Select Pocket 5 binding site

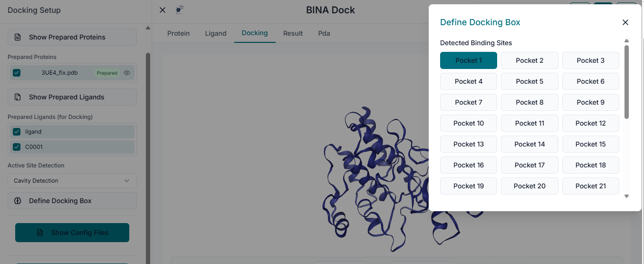point(529,81)
